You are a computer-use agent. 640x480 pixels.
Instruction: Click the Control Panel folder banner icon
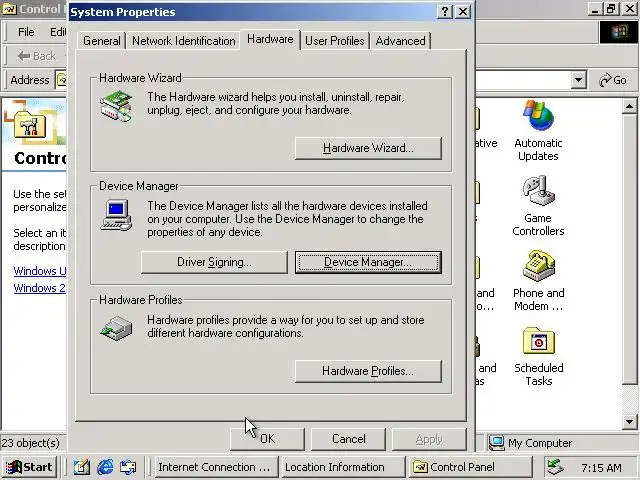pyautogui.click(x=30, y=124)
